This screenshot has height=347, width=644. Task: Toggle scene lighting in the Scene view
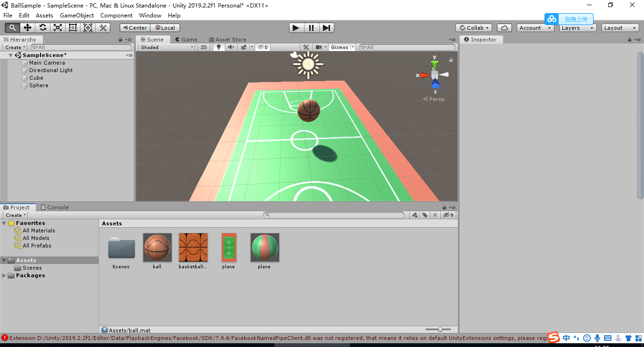[x=218, y=47]
